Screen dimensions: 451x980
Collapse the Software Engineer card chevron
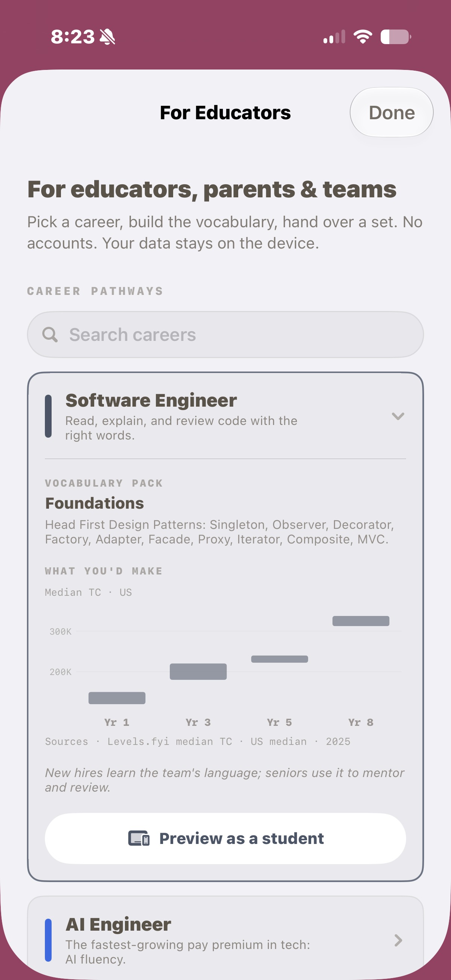click(x=398, y=416)
